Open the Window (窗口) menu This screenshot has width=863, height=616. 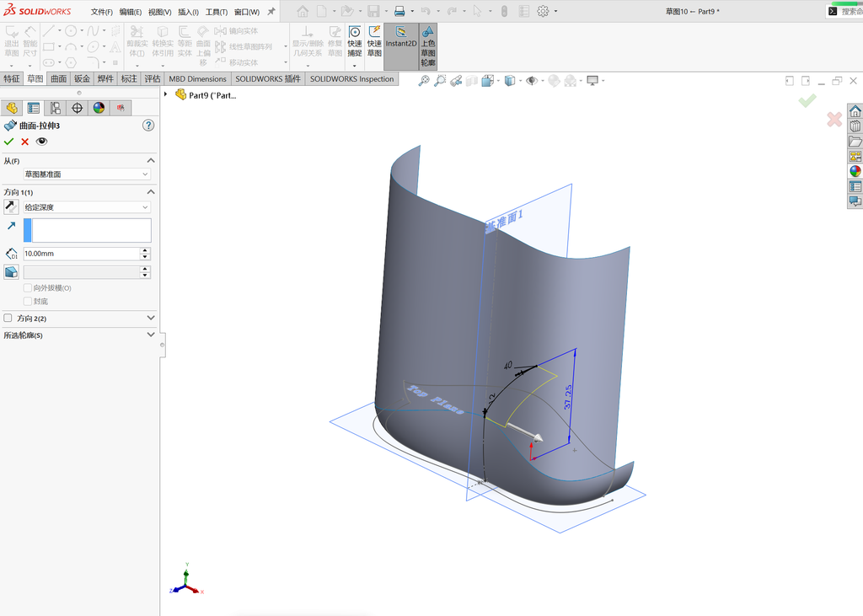(x=247, y=12)
